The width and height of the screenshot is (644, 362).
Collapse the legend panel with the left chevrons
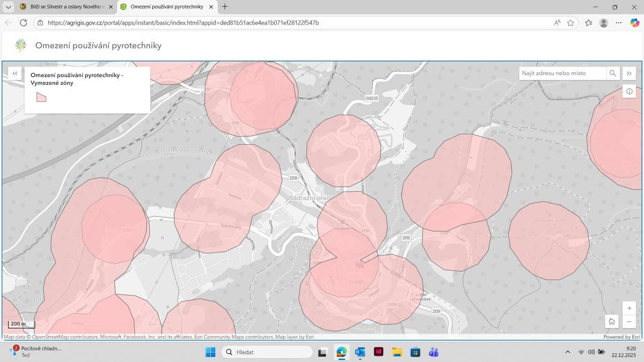15,73
